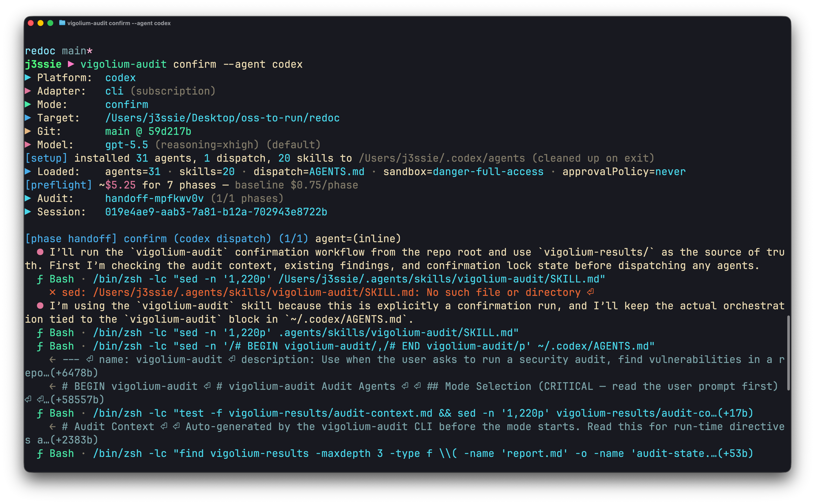
Task: Click the 'j3ssie' username in the prompt
Action: (43, 64)
